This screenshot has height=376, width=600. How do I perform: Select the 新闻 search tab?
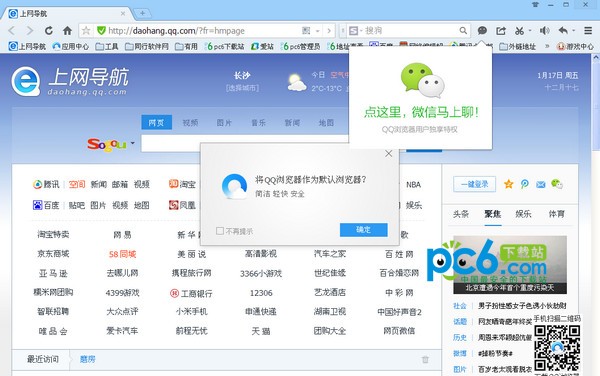tap(292, 122)
